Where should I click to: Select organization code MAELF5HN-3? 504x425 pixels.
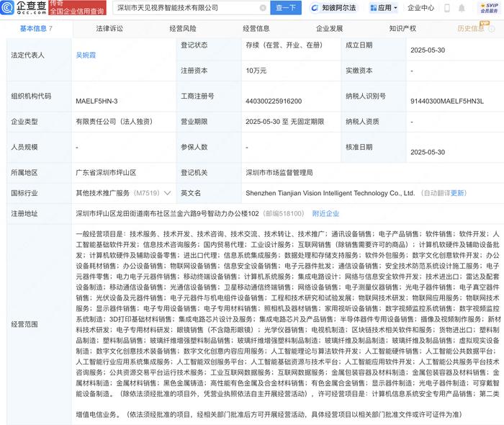pos(96,102)
